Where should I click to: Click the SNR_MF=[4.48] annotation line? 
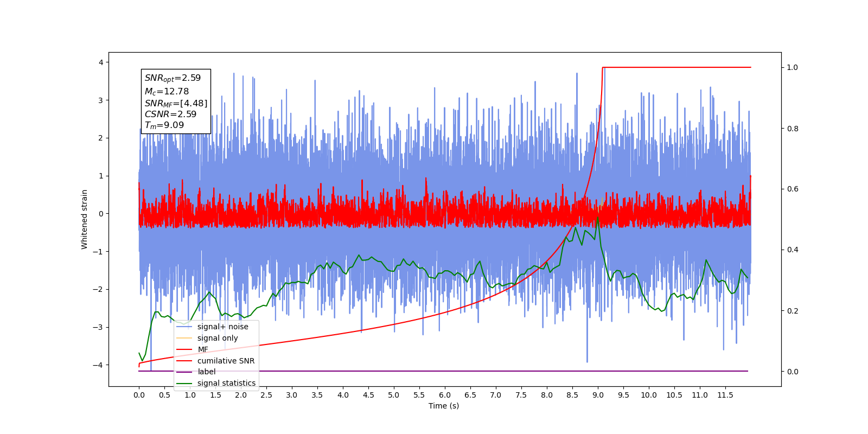pos(176,103)
